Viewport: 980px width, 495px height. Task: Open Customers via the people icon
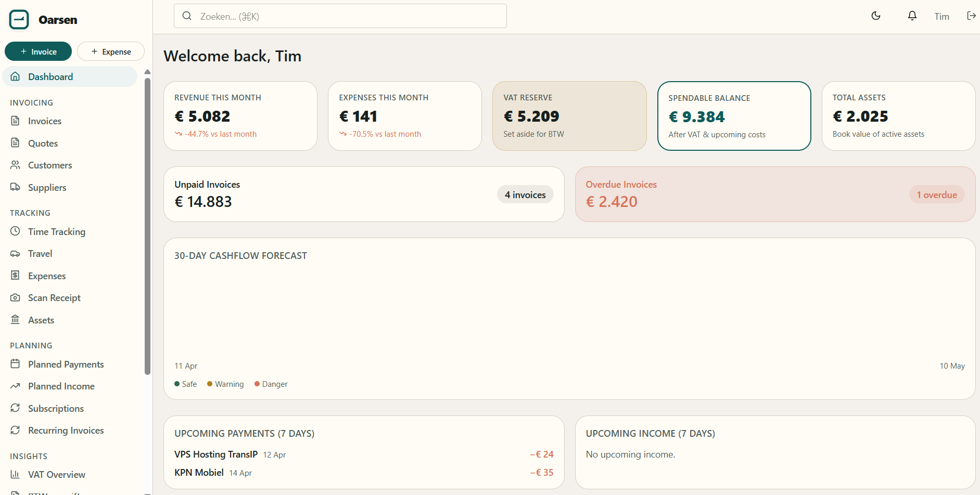pyautogui.click(x=16, y=165)
